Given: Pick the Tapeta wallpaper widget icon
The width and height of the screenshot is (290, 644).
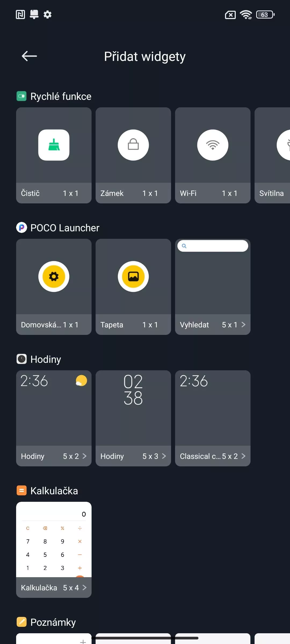Looking at the screenshot, I should (x=133, y=276).
